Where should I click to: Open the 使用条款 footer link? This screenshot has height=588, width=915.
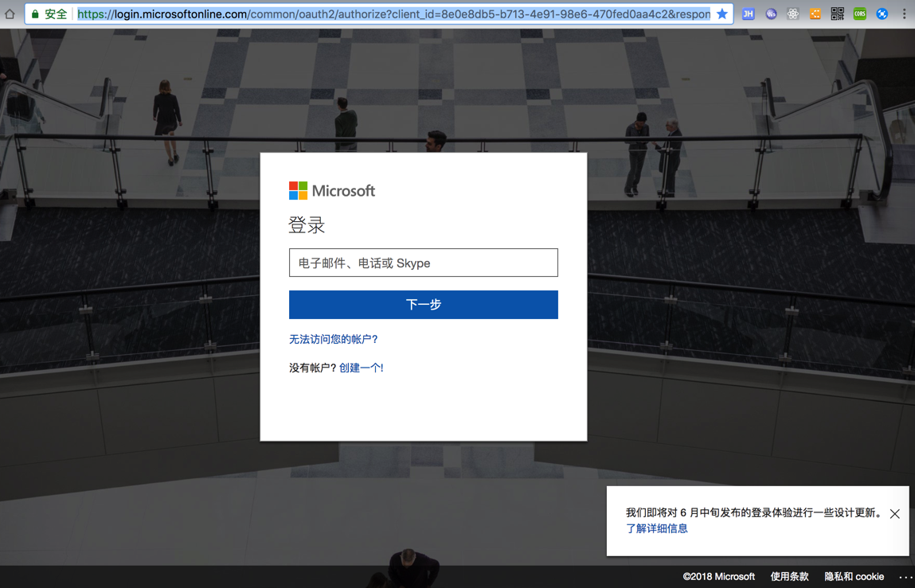(x=789, y=576)
